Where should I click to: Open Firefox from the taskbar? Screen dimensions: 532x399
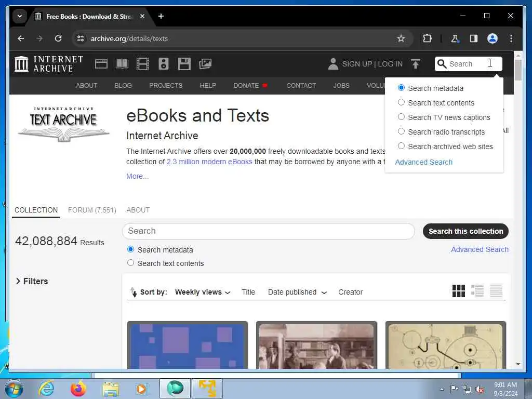click(78, 389)
